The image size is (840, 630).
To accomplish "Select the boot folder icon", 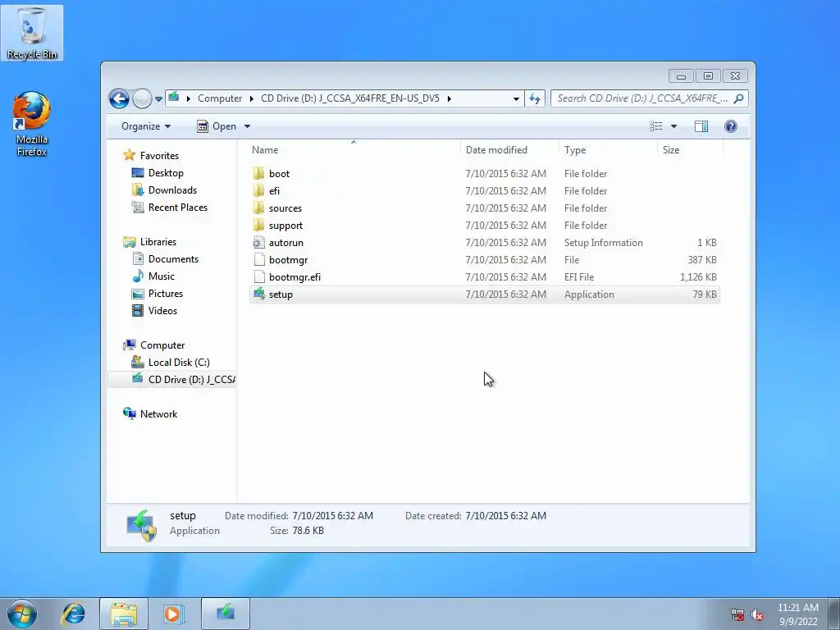I will point(259,174).
